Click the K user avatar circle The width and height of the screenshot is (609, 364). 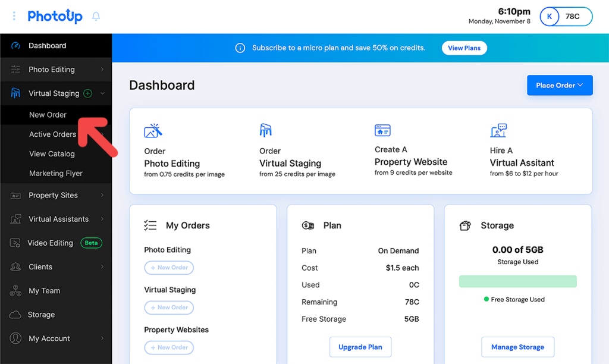click(x=549, y=17)
